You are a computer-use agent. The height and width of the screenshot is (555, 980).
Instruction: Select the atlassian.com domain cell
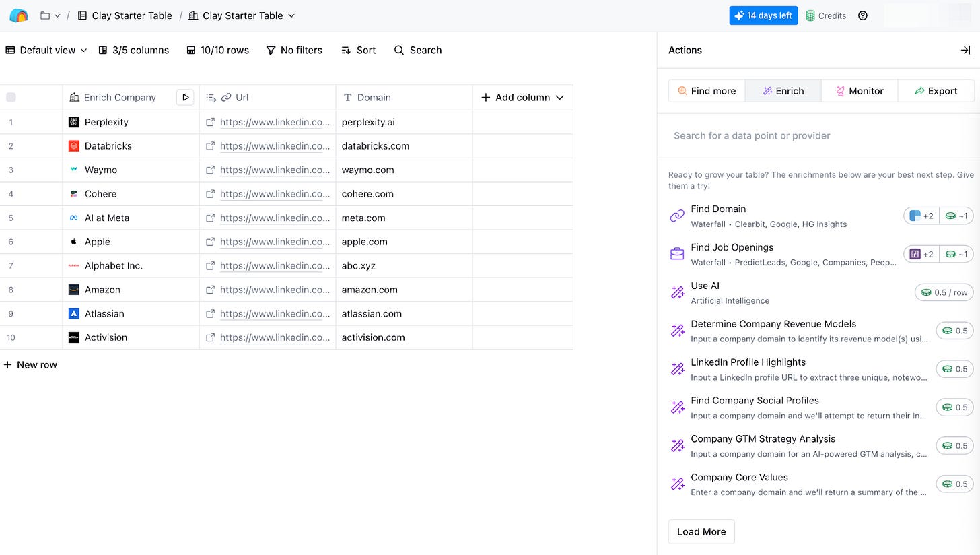coord(405,313)
